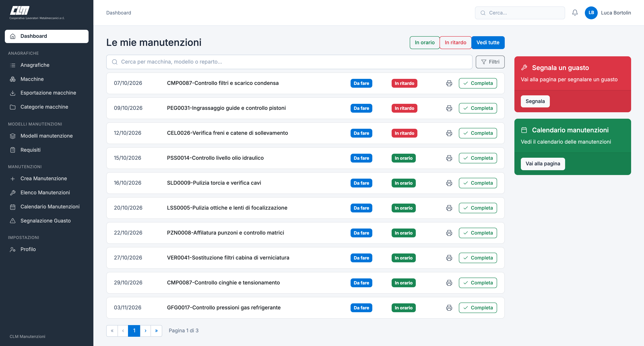This screenshot has height=346, width=644.
Task: Complete the GFG0017 gas refrigerante task
Action: pyautogui.click(x=478, y=308)
